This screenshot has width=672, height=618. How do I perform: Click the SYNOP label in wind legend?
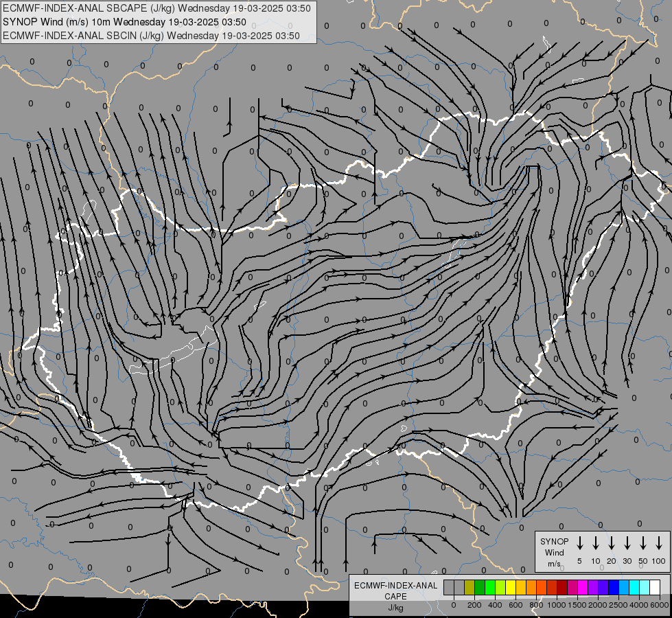point(554,541)
